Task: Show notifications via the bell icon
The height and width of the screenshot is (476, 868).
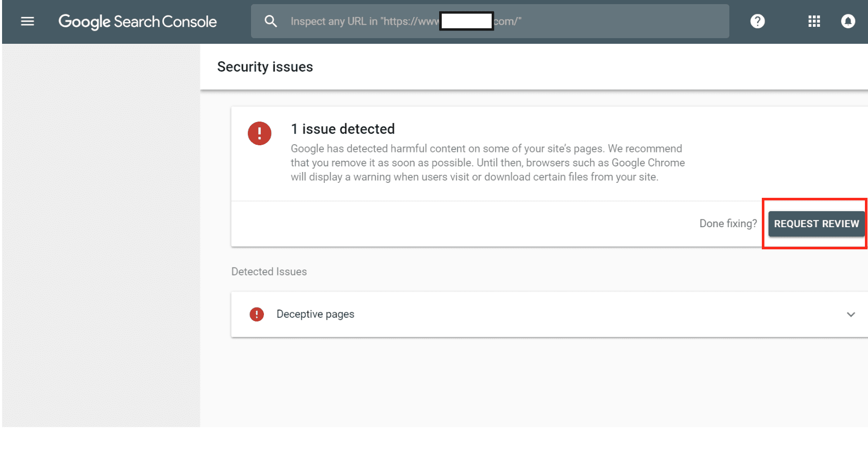Action: (x=848, y=21)
